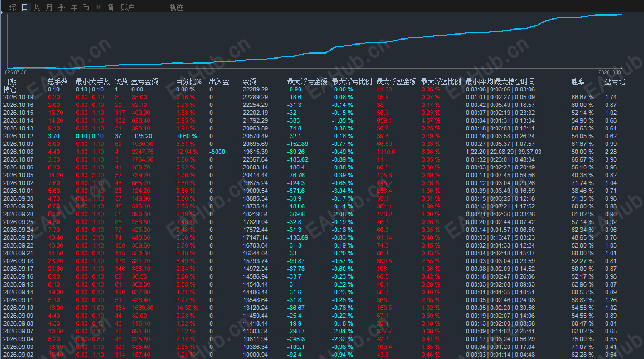The image size is (644, 359).
Task: Click the 次数 column header
Action: pos(121,82)
